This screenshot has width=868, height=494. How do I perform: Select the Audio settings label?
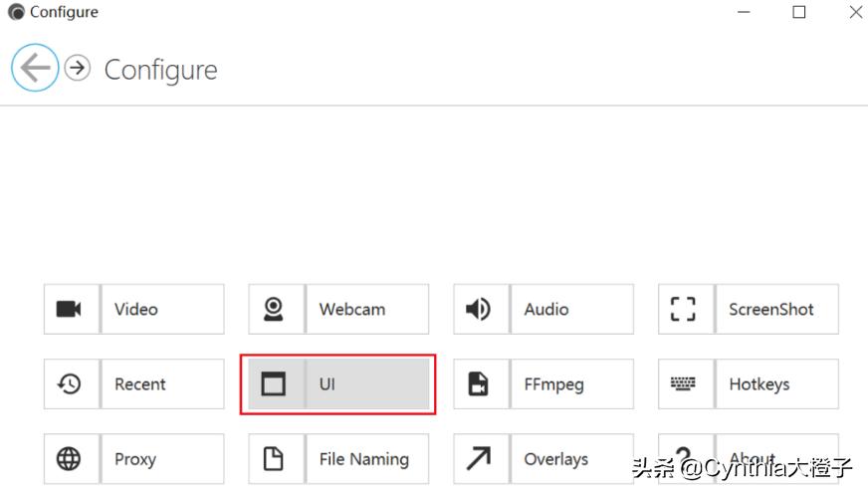[546, 310]
